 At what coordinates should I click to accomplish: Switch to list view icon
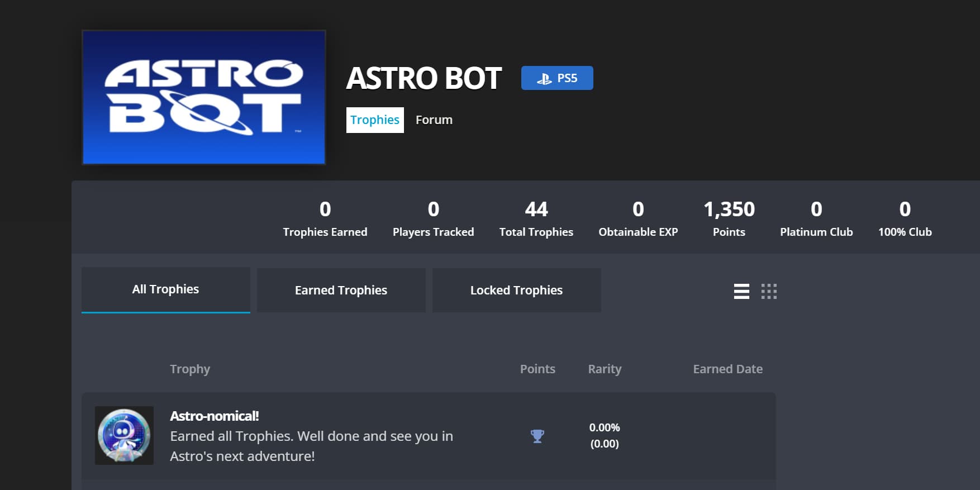pyautogui.click(x=741, y=291)
